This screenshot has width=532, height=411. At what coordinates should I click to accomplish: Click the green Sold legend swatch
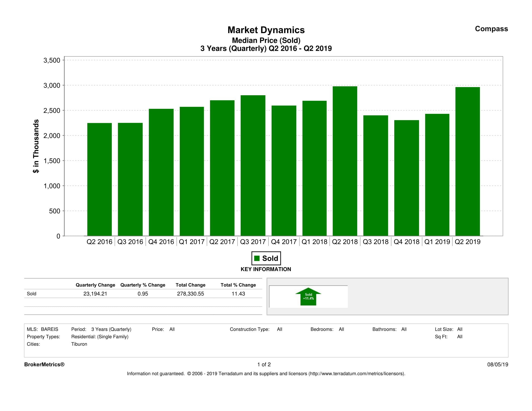(x=257, y=258)
